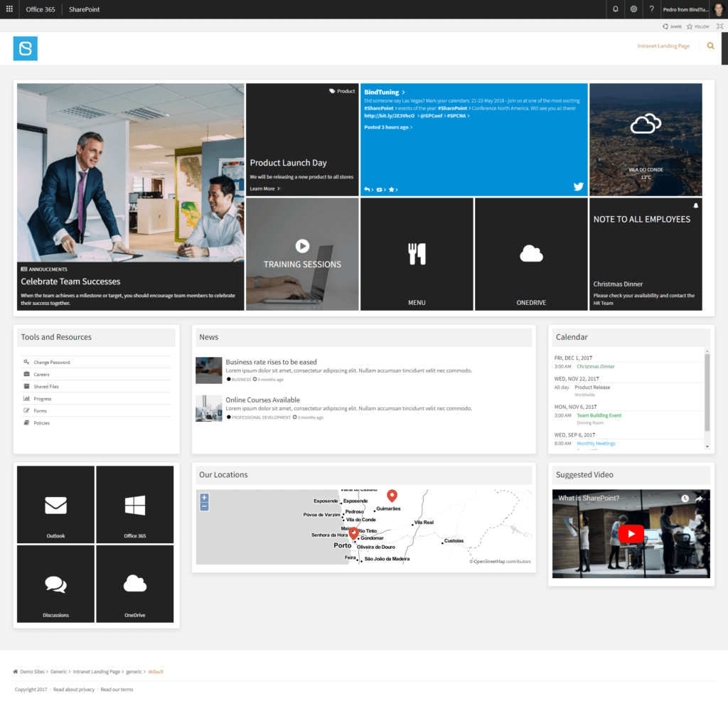The image size is (728, 706).
Task: Open the Progress resource link
Action: (x=42, y=399)
